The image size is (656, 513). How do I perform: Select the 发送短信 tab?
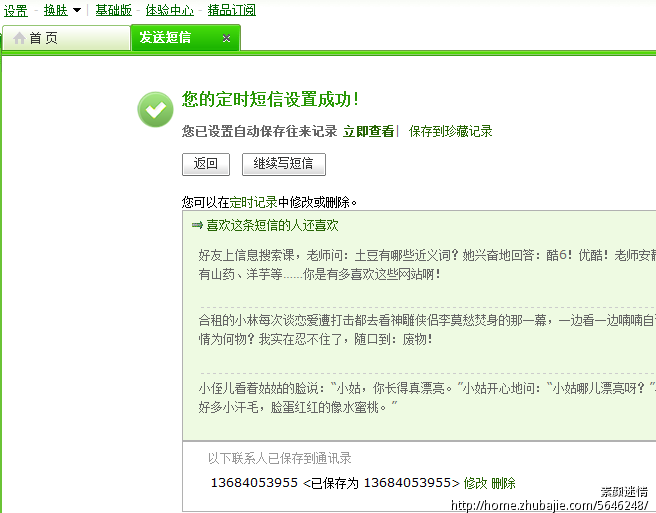pyautogui.click(x=186, y=38)
